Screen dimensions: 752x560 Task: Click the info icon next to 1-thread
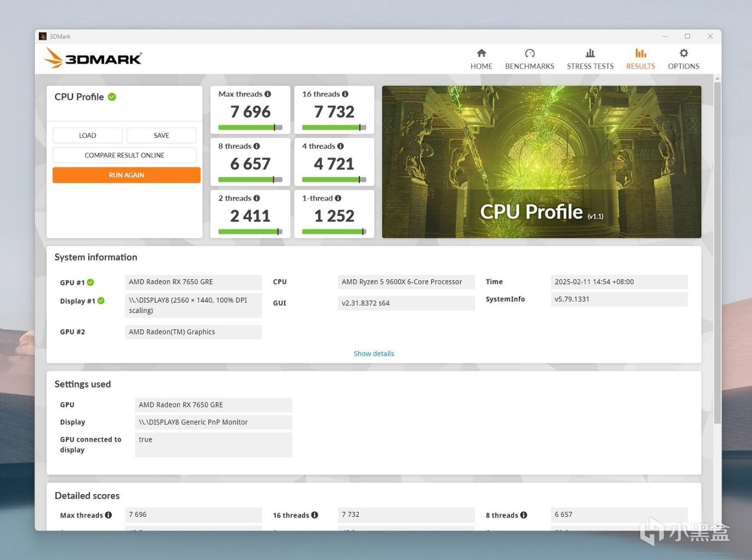[x=338, y=198]
